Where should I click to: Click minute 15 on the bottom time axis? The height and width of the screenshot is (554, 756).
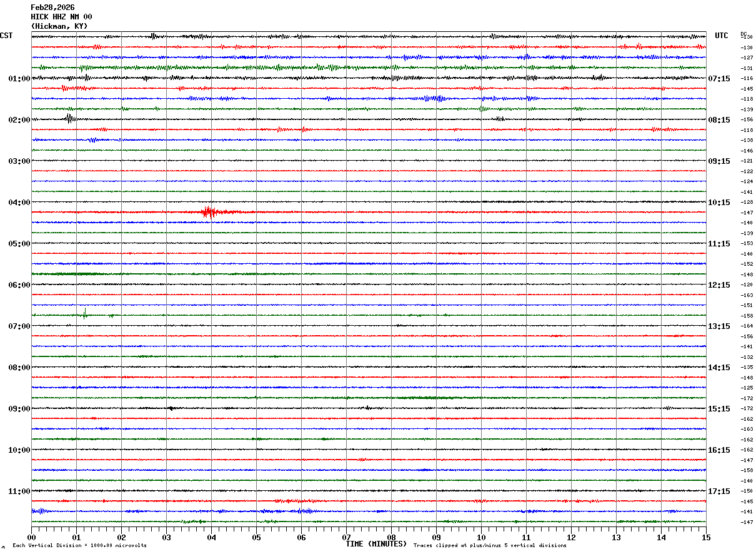tap(706, 537)
